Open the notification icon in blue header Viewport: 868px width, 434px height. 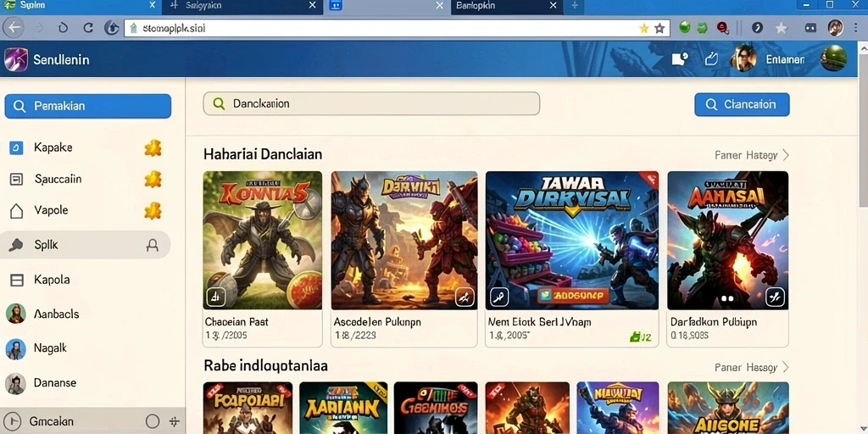(679, 58)
